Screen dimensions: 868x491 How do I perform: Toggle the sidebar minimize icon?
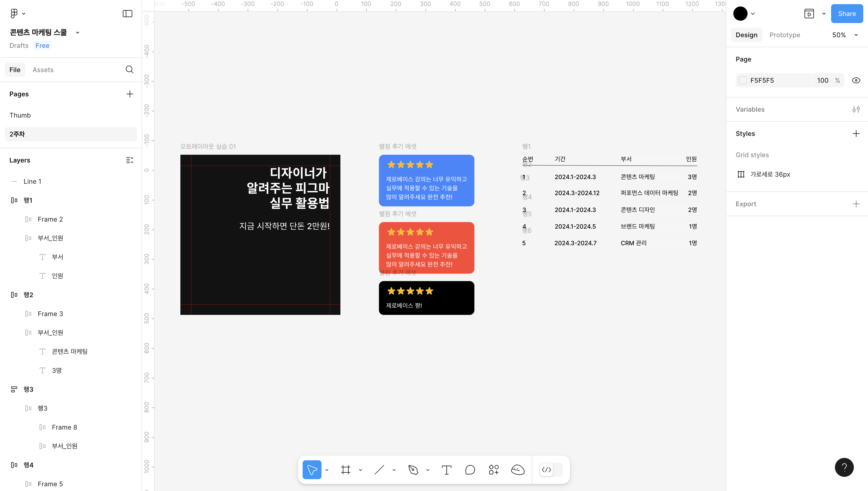[x=127, y=14]
